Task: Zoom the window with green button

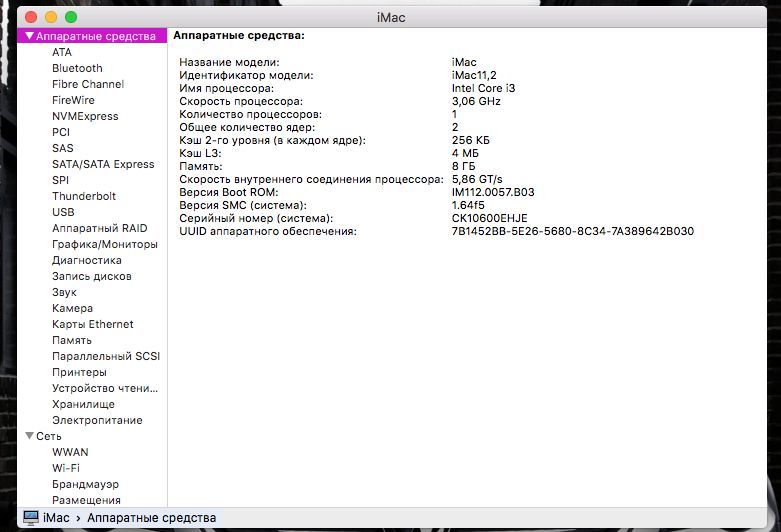Action: tap(71, 17)
